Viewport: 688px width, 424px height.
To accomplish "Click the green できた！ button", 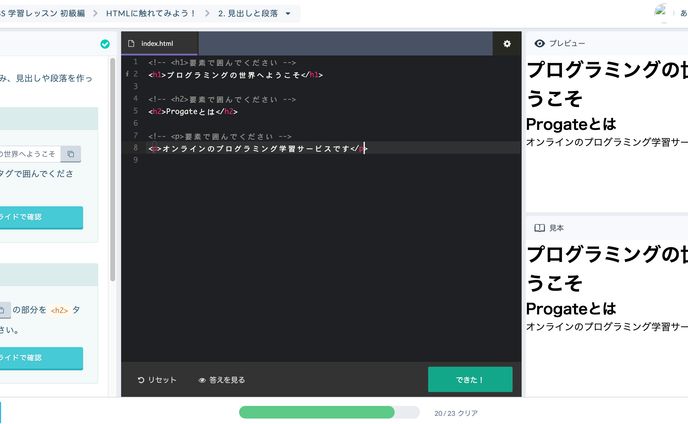I will click(x=470, y=379).
